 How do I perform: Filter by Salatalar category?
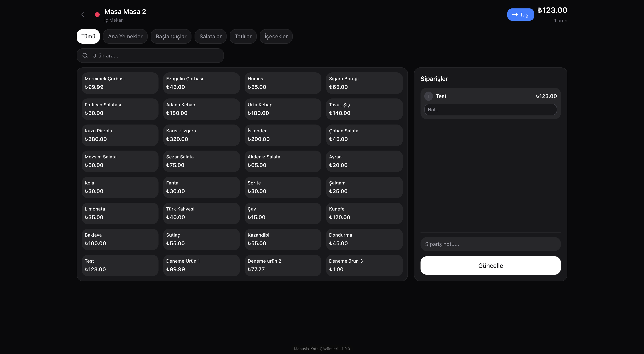210,36
